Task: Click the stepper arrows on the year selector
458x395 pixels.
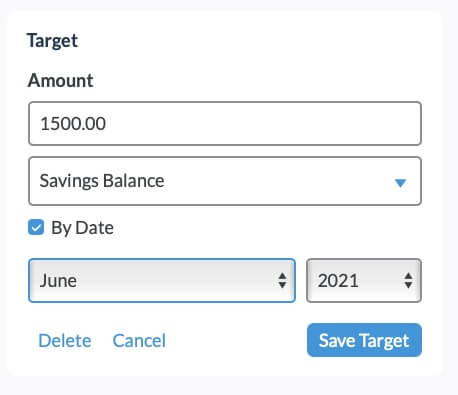Action: [x=408, y=280]
